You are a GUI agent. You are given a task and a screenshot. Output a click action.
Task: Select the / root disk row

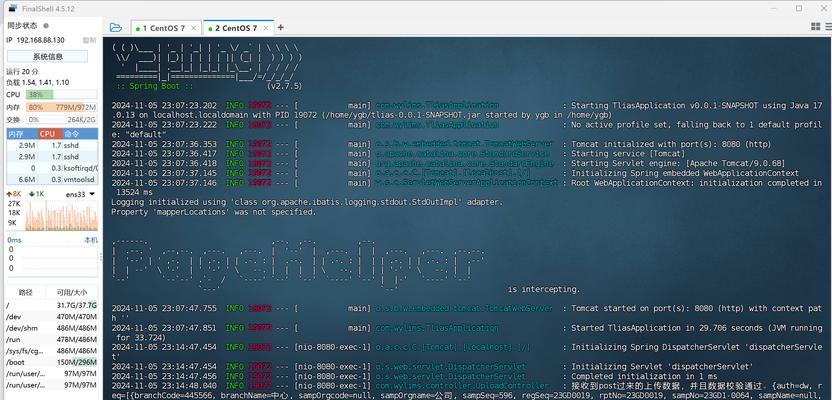(x=52, y=306)
